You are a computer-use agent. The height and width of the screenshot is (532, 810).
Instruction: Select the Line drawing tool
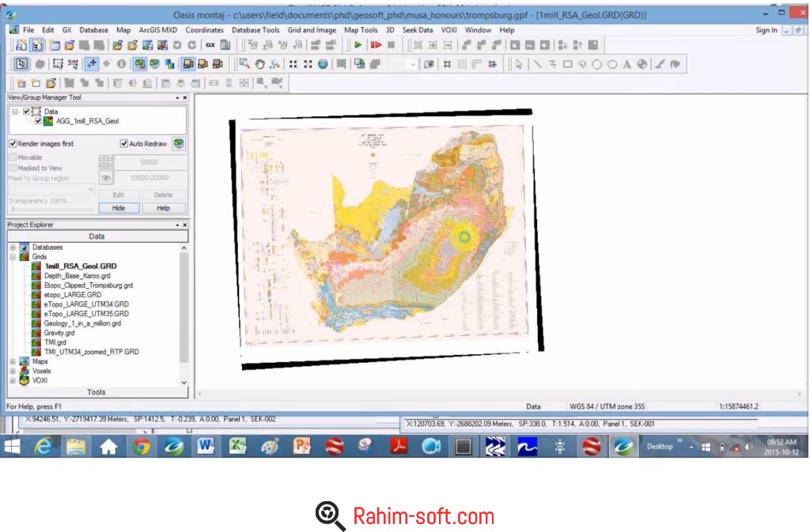click(537, 64)
